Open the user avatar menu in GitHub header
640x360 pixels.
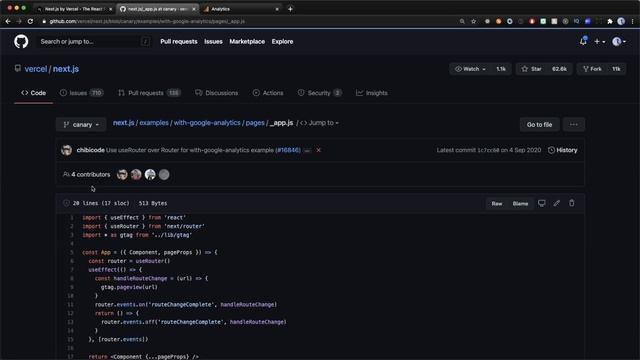click(x=619, y=42)
